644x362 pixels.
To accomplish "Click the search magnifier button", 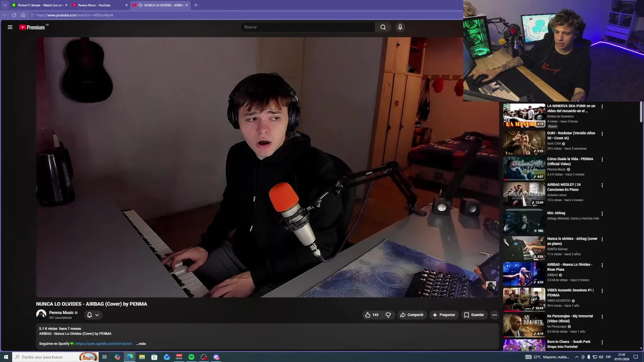I will pyautogui.click(x=383, y=27).
